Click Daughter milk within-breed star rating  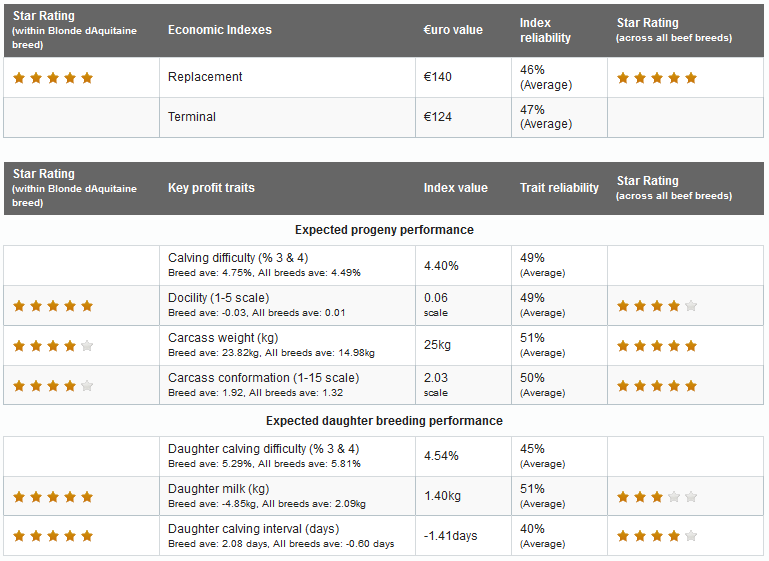click(53, 497)
